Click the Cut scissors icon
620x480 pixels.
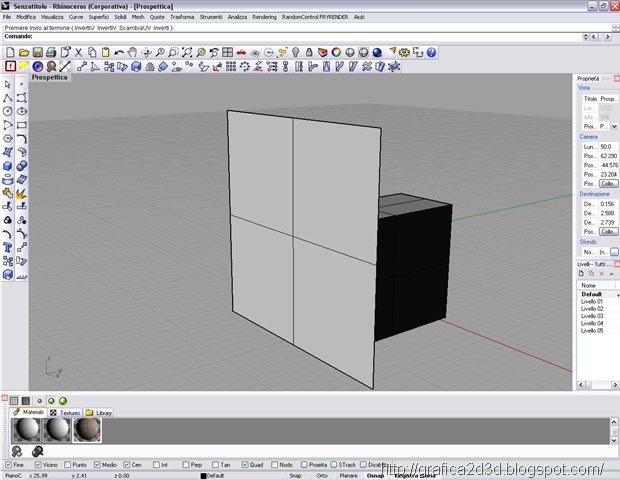77,52
